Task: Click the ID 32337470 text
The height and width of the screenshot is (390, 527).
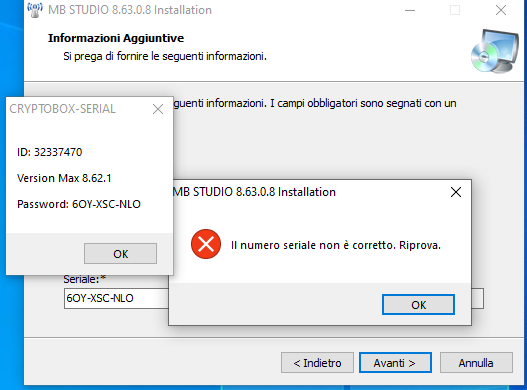Action: [x=49, y=152]
